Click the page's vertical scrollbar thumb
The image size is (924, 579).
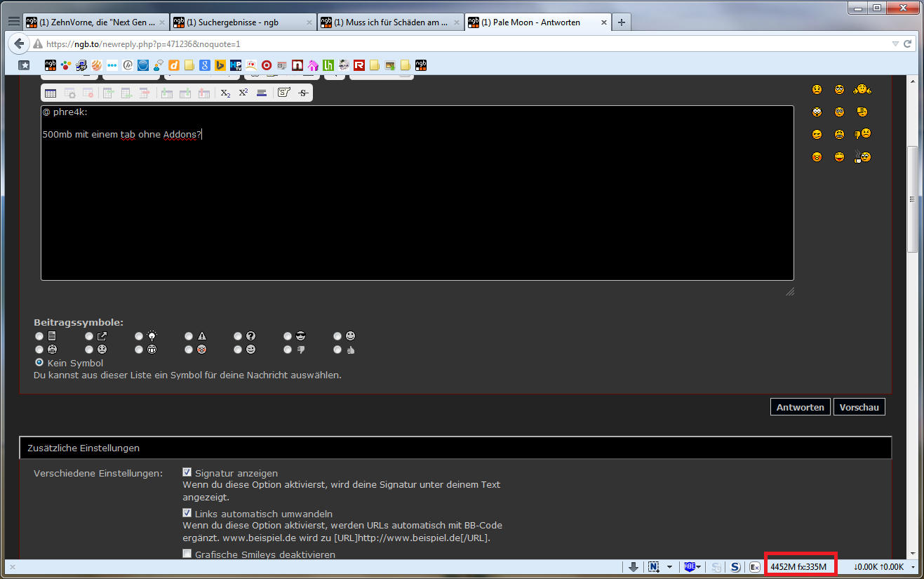pyautogui.click(x=912, y=199)
